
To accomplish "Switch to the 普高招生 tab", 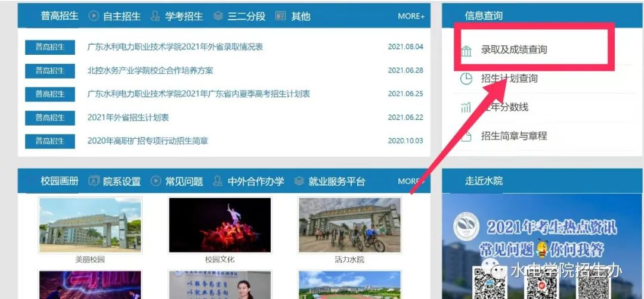I will coord(60,16).
